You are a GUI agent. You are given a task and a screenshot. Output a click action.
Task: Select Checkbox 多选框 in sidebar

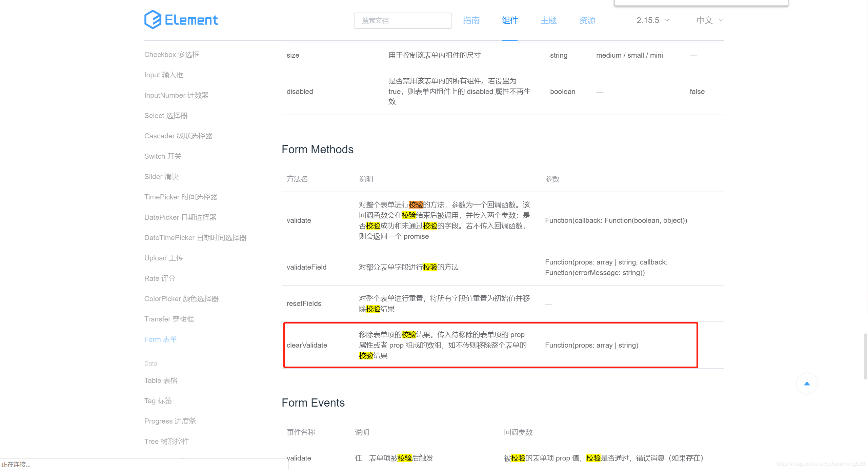(172, 54)
